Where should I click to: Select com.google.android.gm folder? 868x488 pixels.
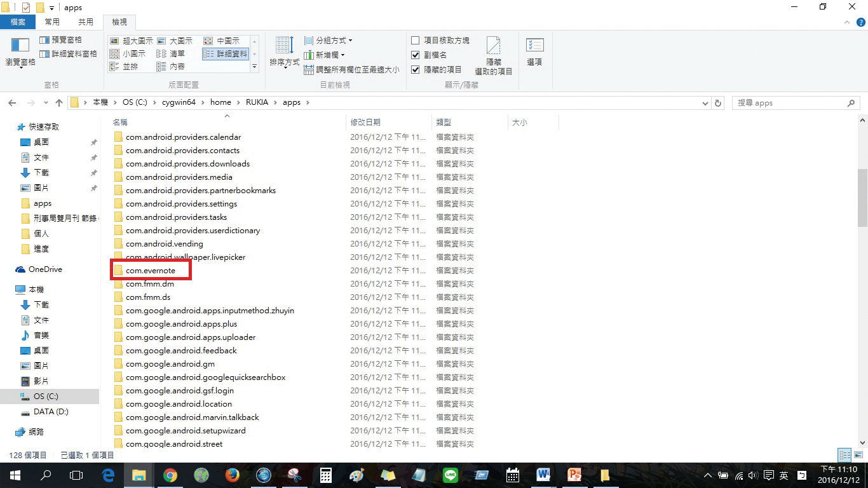pos(170,364)
